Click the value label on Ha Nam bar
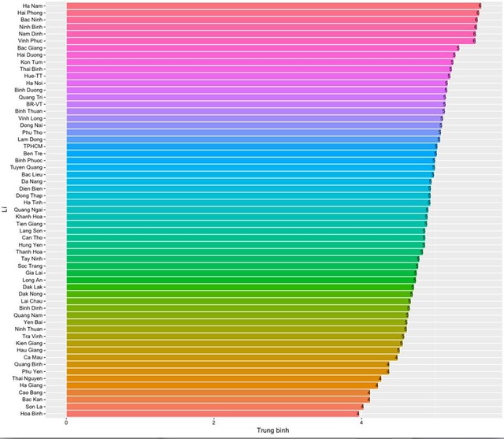Screen dimensions: 504x439 480,6
